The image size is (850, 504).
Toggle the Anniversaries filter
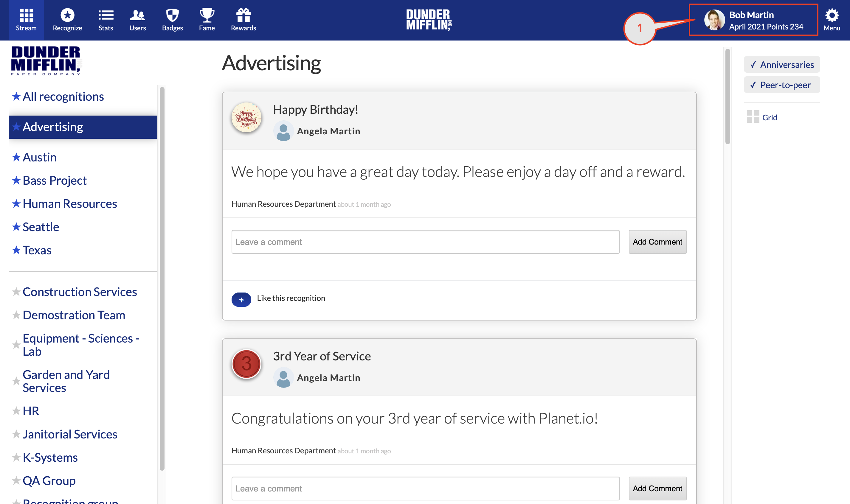(781, 65)
